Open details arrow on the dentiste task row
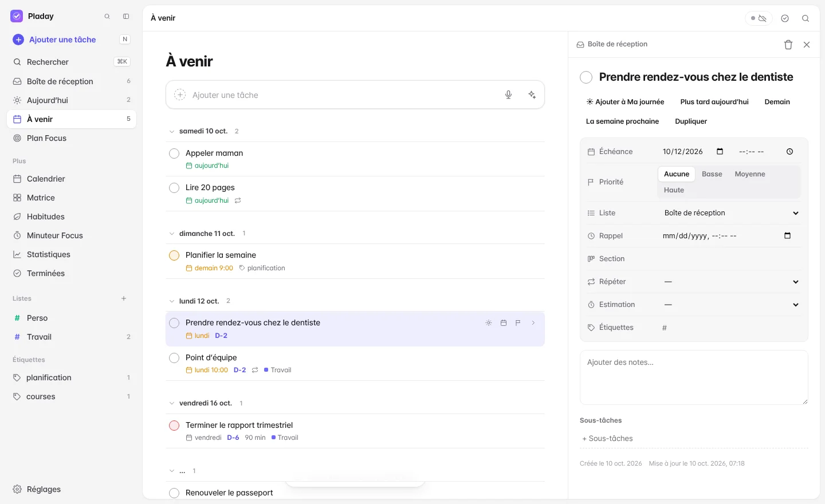 click(x=533, y=323)
